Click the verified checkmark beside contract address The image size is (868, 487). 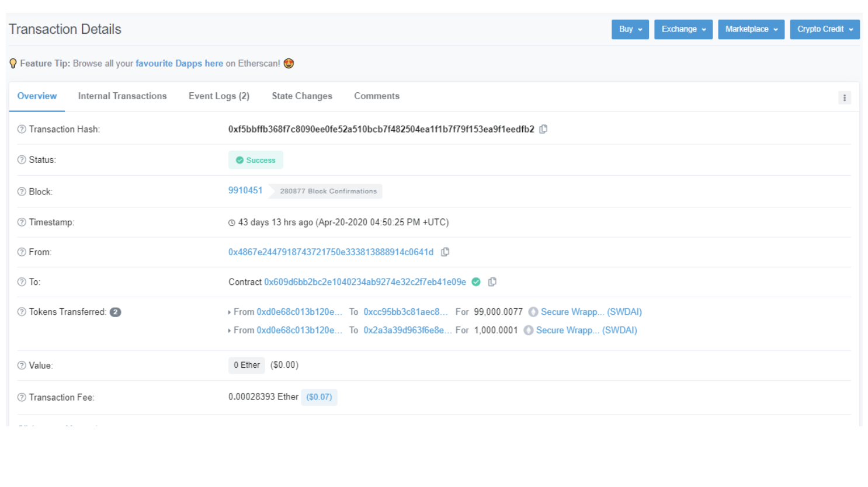pos(476,282)
